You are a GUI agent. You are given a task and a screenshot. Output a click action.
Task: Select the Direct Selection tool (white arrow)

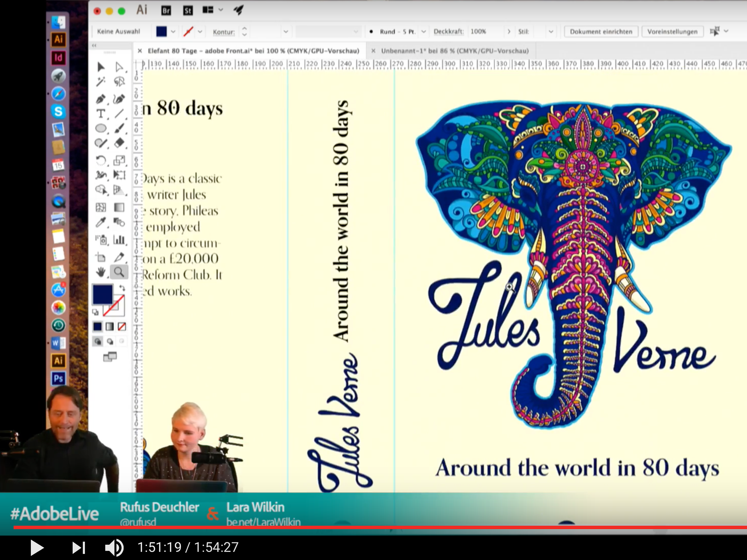pos(119,67)
